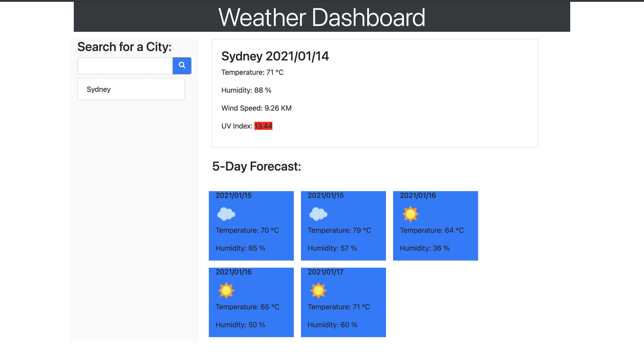The width and height of the screenshot is (644, 355).
Task: Click the first 2021/01/15 cloud icon
Action: click(x=226, y=214)
